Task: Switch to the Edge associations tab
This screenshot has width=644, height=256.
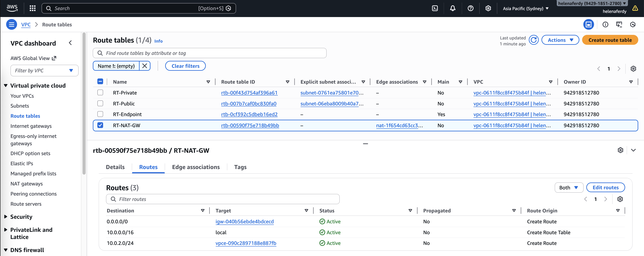Action: point(196,167)
